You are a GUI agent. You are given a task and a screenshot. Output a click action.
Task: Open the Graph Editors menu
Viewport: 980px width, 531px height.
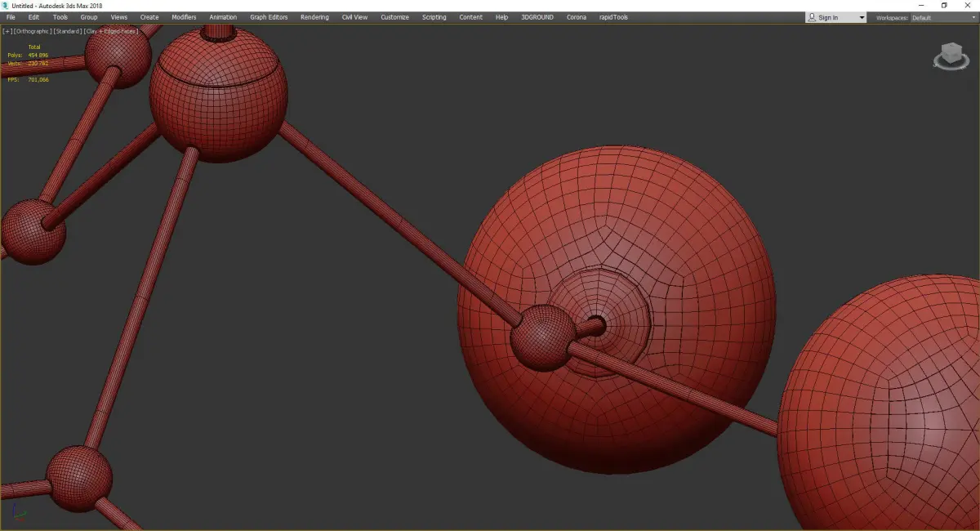269,17
